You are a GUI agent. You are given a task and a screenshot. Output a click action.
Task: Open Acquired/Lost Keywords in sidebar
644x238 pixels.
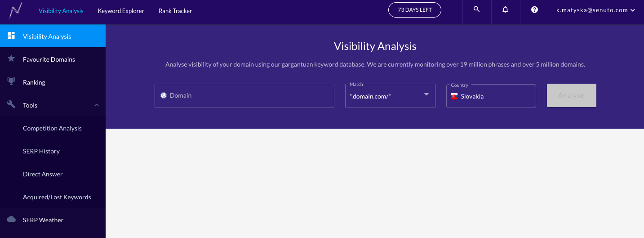coord(57,197)
